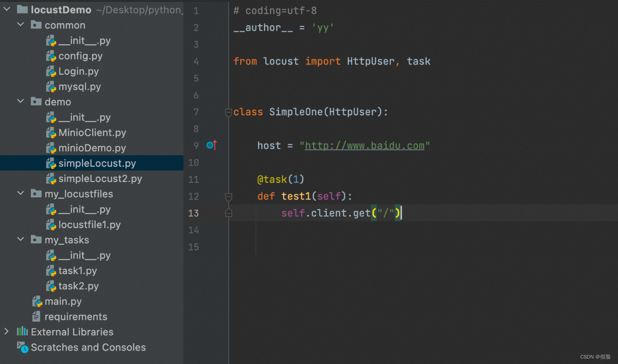618x364 pixels.
Task: Click the HttpUser import name on line 4
Action: (371, 61)
